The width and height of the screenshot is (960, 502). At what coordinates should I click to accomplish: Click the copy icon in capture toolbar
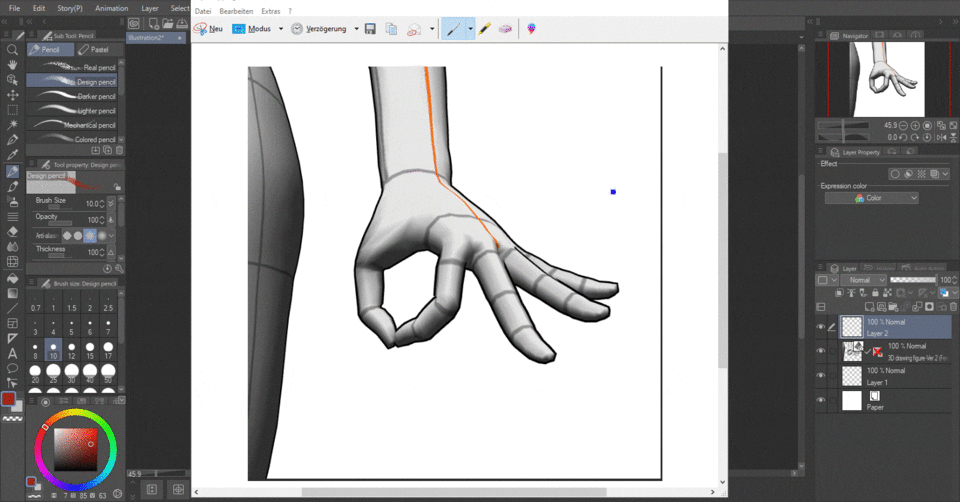click(x=391, y=29)
